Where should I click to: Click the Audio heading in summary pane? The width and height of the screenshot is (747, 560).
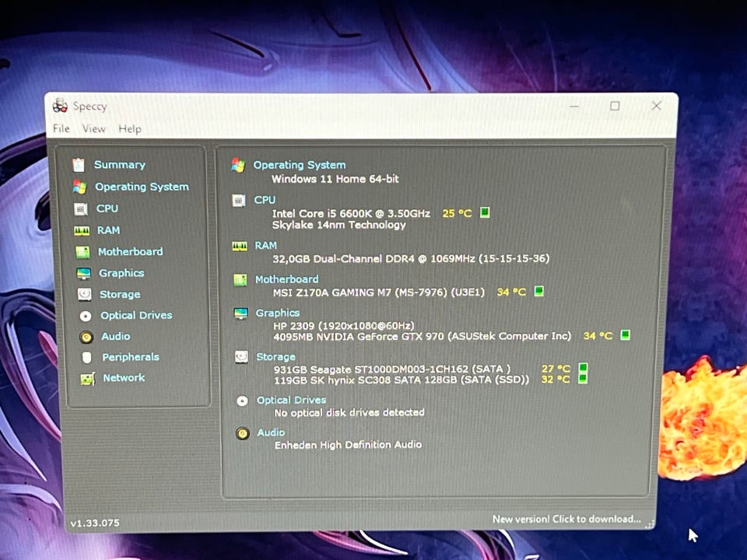[271, 432]
